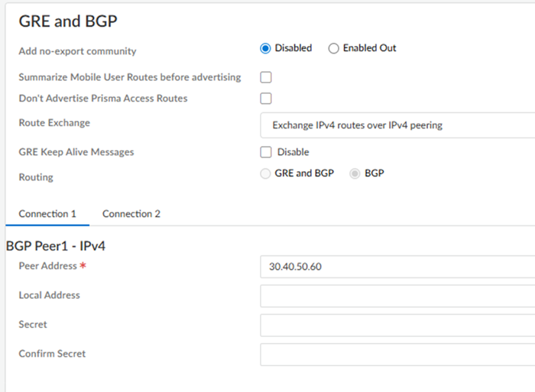Select Disabled for no-export community
The image size is (535, 392).
(x=266, y=48)
